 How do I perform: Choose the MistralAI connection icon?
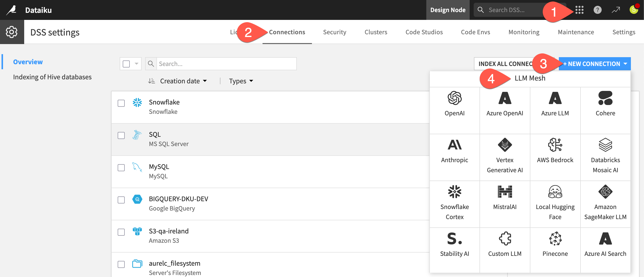tap(505, 192)
